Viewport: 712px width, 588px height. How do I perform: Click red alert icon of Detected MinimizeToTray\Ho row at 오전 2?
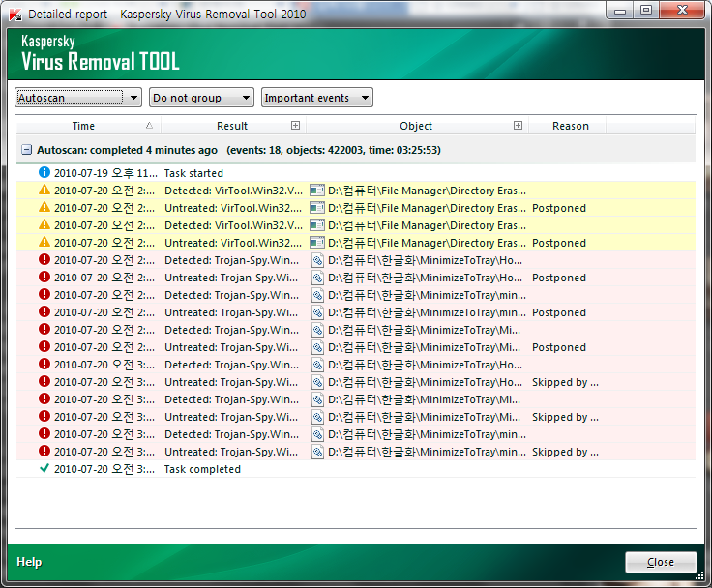tap(44, 260)
